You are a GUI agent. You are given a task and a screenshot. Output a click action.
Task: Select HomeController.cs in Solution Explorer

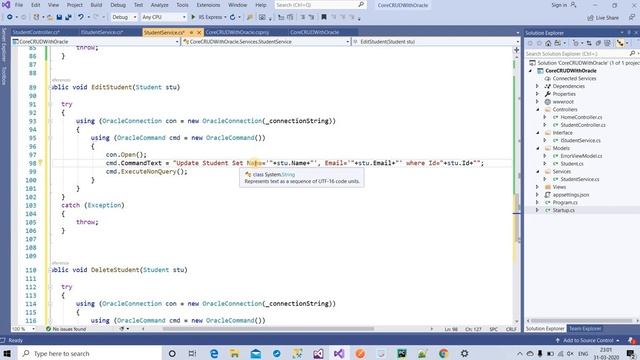[581, 117]
